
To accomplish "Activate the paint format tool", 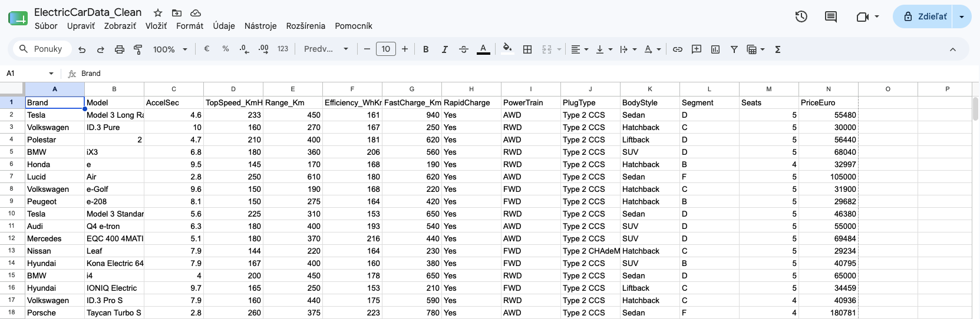I will coord(138,49).
